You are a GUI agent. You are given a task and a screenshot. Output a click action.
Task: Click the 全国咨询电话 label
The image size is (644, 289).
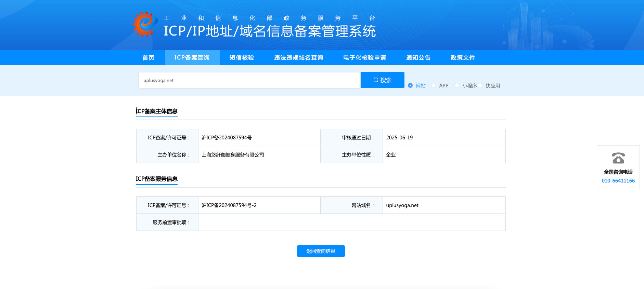618,172
